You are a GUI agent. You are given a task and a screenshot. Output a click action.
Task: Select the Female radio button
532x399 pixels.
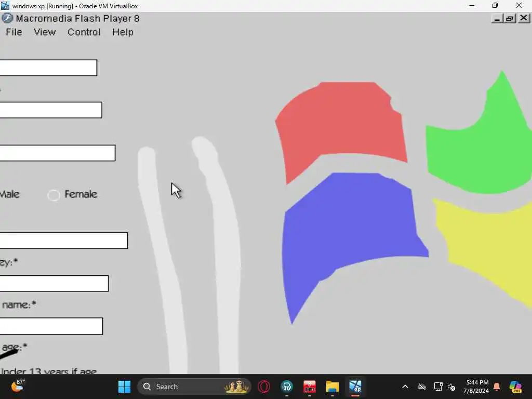click(54, 195)
